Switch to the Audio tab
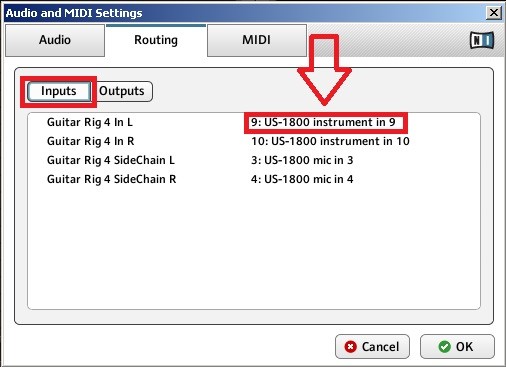Viewport: 506px width, 369px height. click(55, 40)
